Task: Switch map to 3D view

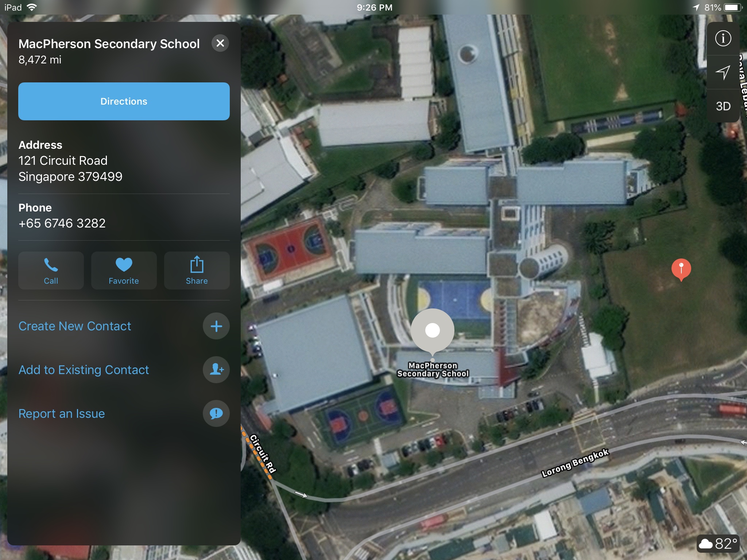Action: point(723,106)
